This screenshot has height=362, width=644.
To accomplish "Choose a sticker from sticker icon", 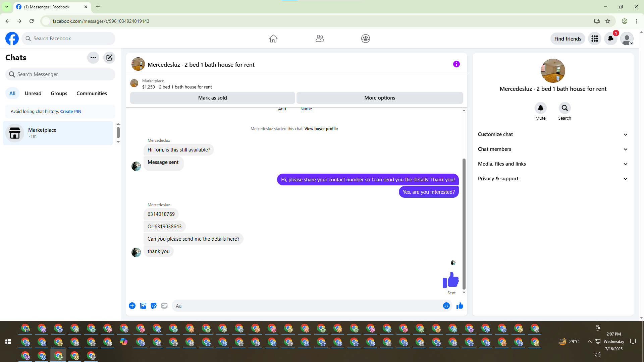I will pyautogui.click(x=154, y=306).
